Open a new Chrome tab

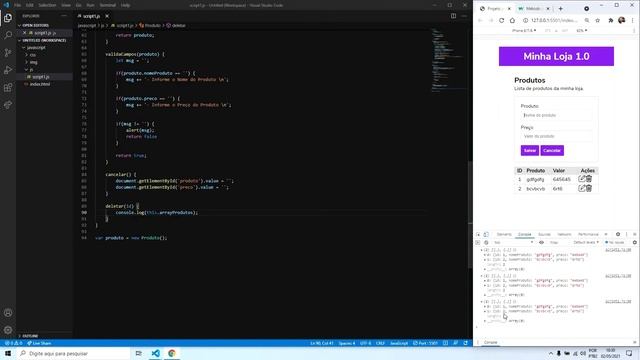[560, 9]
